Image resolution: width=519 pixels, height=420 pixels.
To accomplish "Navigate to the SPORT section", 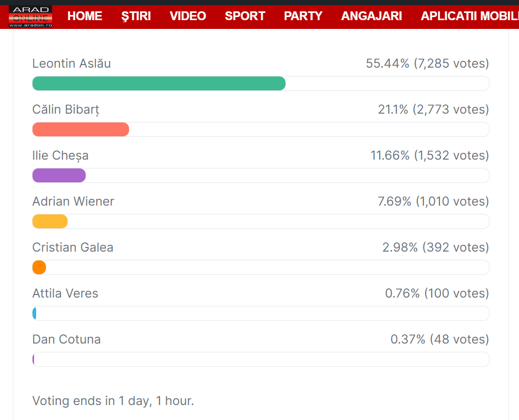I will pyautogui.click(x=245, y=16).
